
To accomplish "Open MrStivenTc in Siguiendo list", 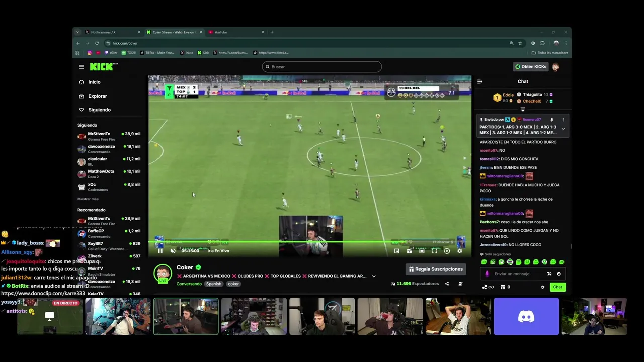I will (109, 136).
